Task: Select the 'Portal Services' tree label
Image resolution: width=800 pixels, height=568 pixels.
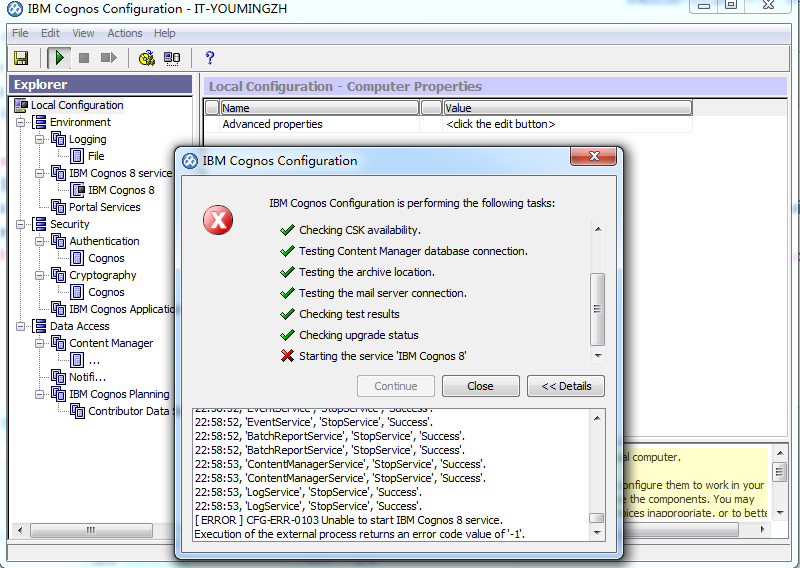Action: [x=105, y=207]
